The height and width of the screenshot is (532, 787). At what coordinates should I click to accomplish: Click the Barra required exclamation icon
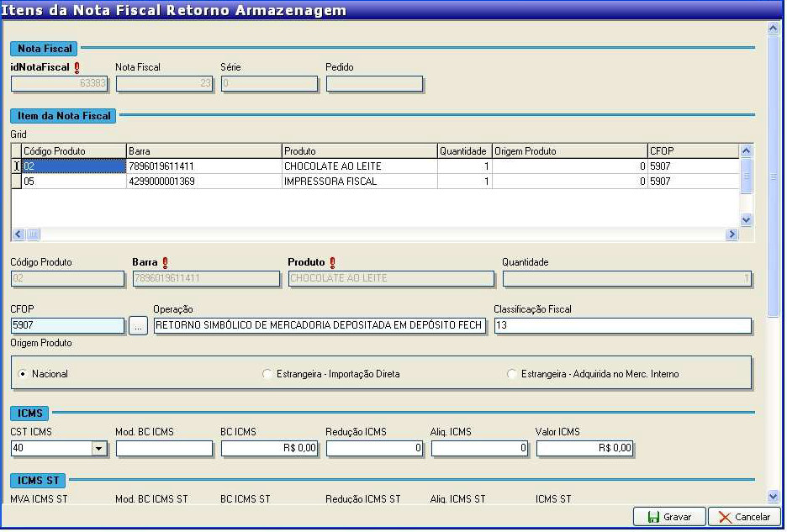pyautogui.click(x=165, y=262)
